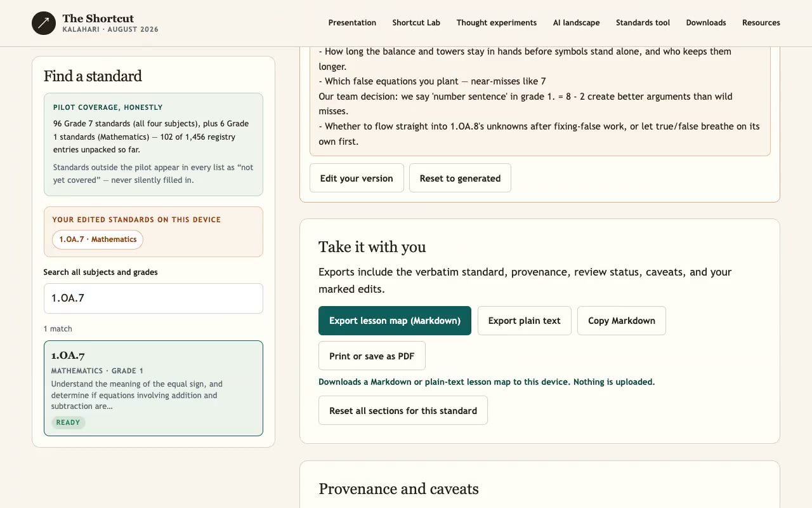812x508 pixels.
Task: Click the READY status badge
Action: pyautogui.click(x=68, y=423)
